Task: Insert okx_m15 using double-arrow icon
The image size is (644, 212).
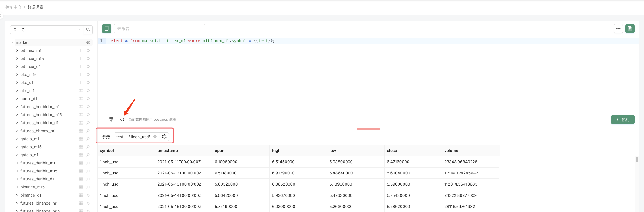Action: (x=88, y=75)
